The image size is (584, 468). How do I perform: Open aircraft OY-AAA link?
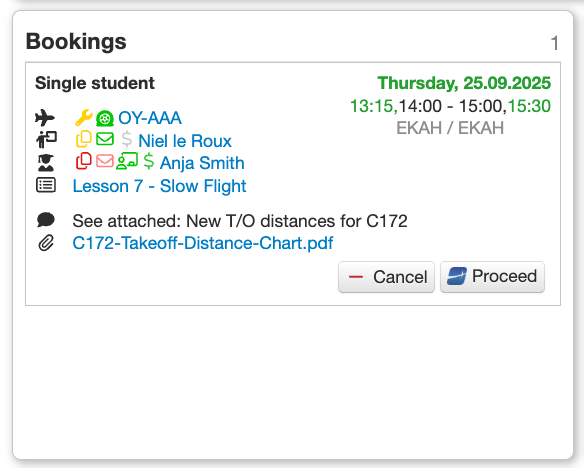click(x=150, y=118)
